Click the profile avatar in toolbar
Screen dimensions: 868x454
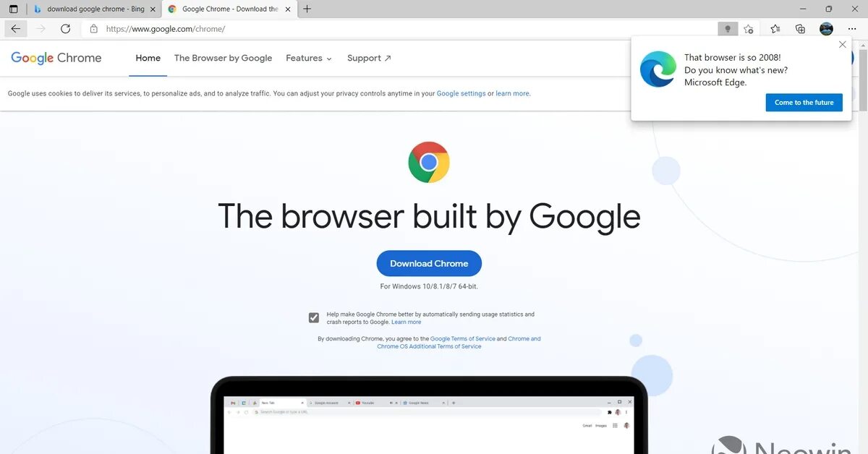coord(826,29)
